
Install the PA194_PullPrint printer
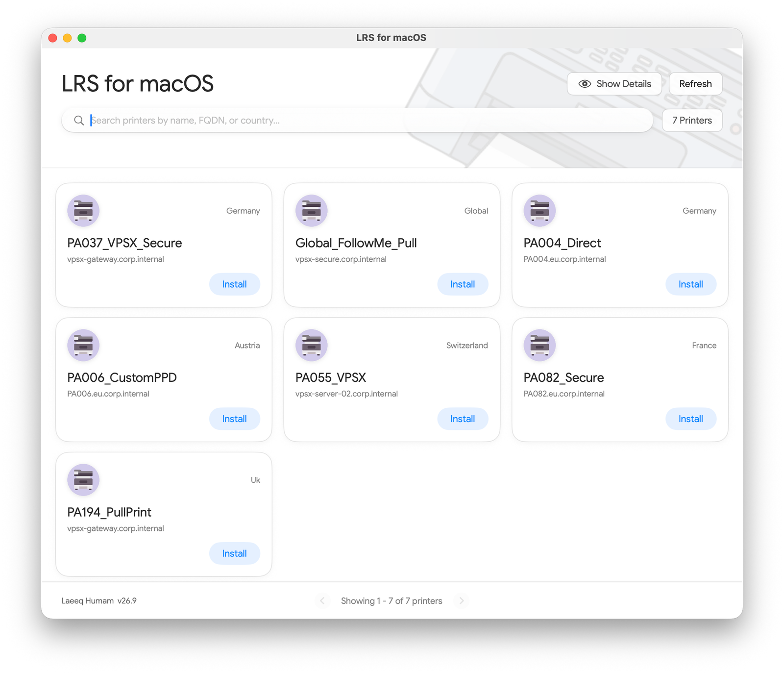(x=235, y=553)
